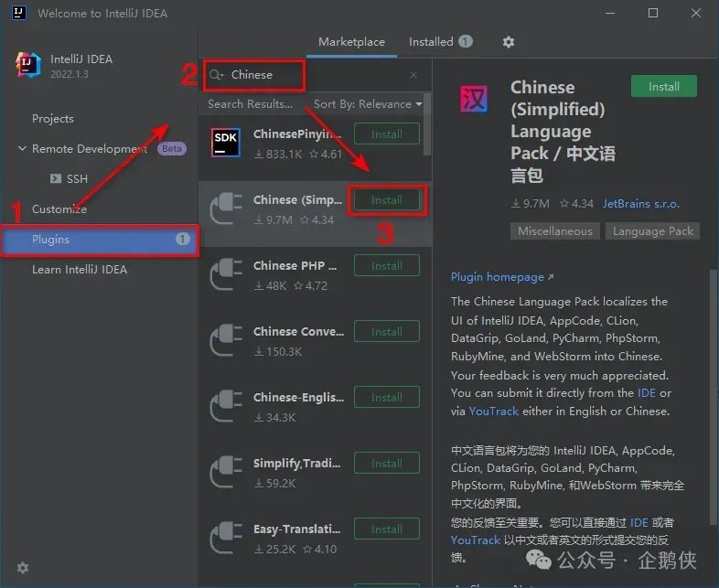Viewport: 719px width, 588px height.
Task: Click the 4.72 rating of Chinese PHP
Action: [310, 286]
